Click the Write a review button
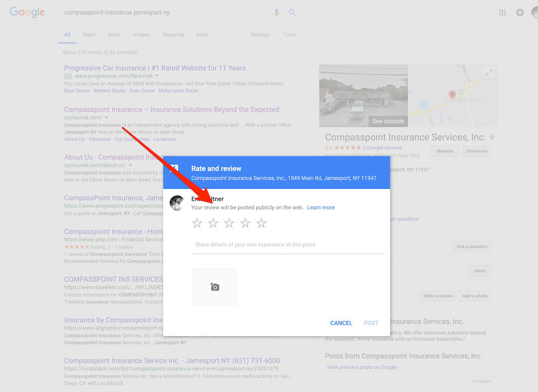538x392 pixels. (438, 296)
